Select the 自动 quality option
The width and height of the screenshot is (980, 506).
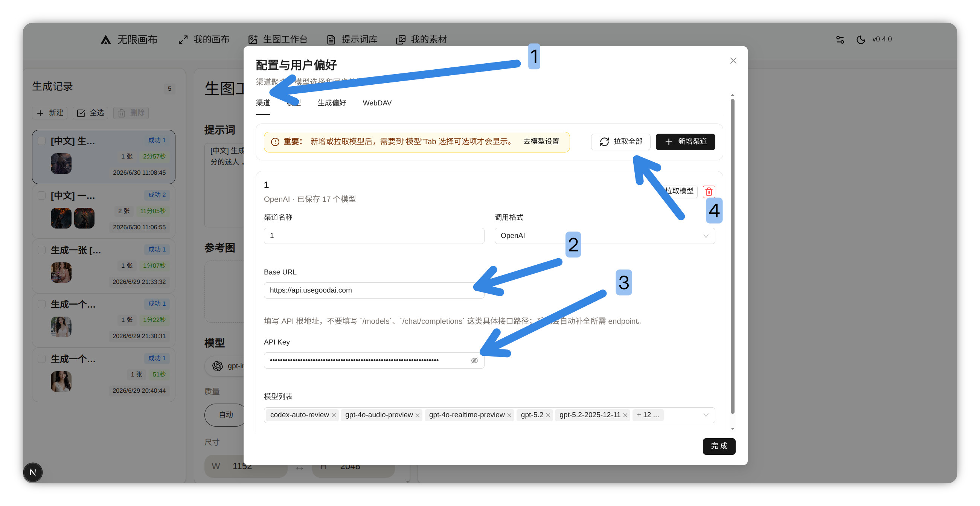click(226, 415)
